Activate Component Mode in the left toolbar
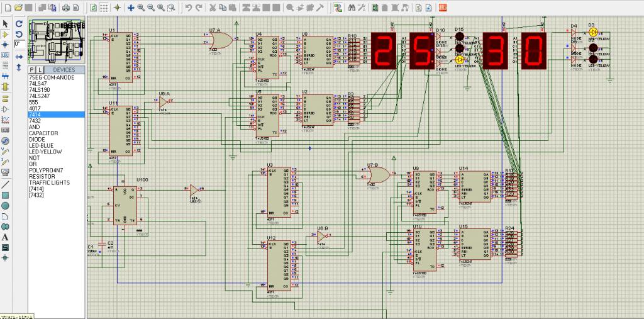644x319 pixels. tap(5, 34)
